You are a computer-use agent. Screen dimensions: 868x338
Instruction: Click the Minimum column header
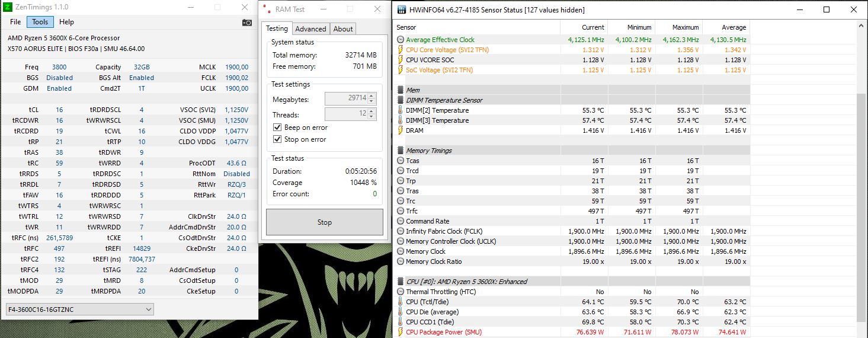coord(631,27)
